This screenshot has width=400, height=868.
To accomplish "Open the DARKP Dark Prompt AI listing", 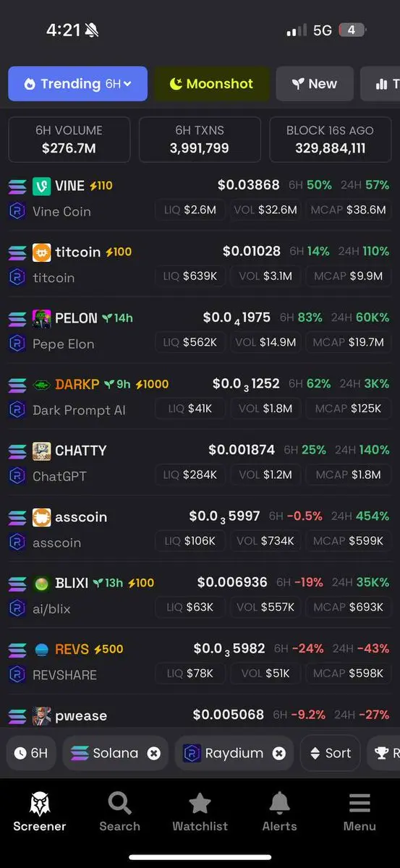I will pyautogui.click(x=200, y=396).
